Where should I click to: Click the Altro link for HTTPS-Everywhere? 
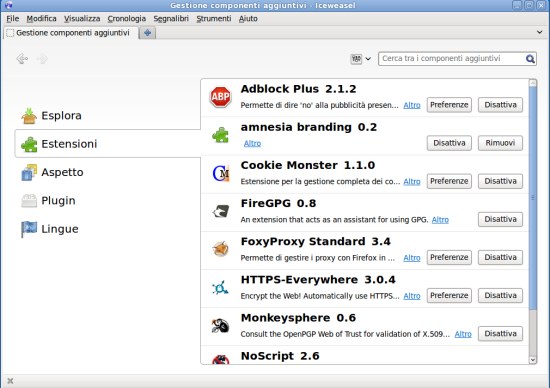412,296
